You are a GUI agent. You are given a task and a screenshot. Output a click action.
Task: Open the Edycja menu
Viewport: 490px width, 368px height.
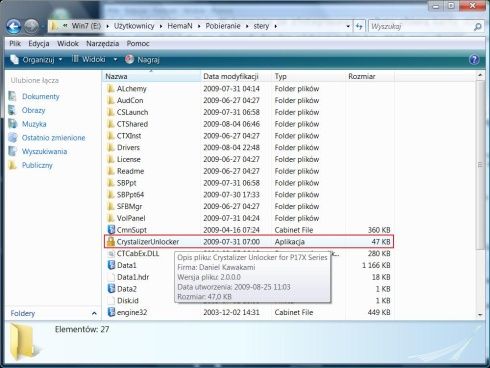pyautogui.click(x=39, y=44)
